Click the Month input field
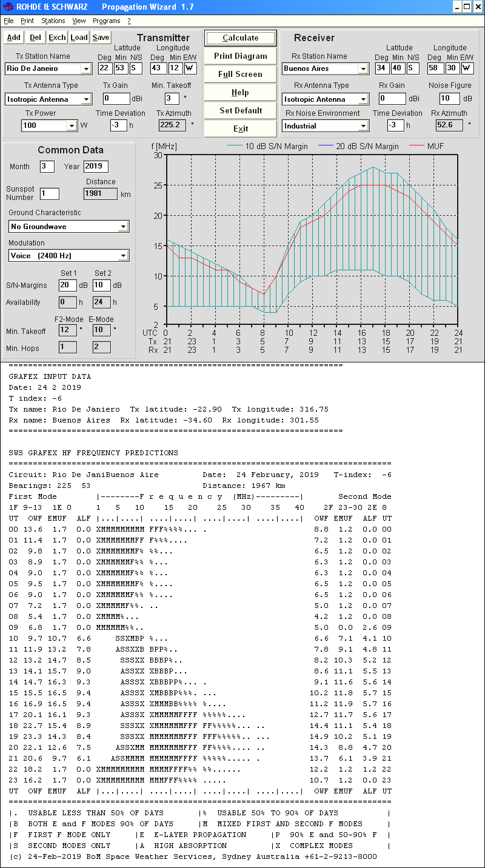The height and width of the screenshot is (868, 485). (x=47, y=166)
